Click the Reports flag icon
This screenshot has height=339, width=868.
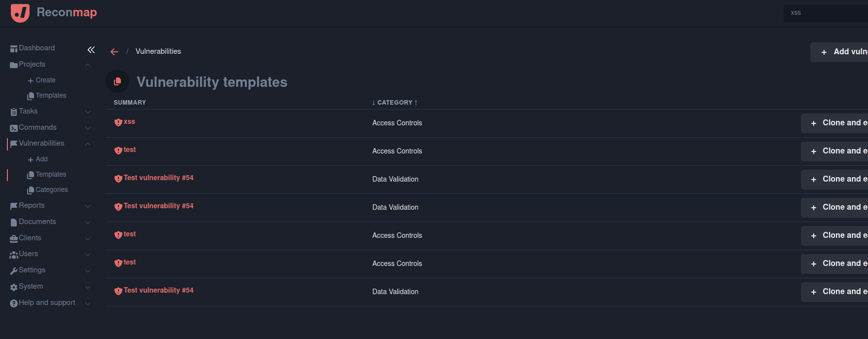click(14, 205)
